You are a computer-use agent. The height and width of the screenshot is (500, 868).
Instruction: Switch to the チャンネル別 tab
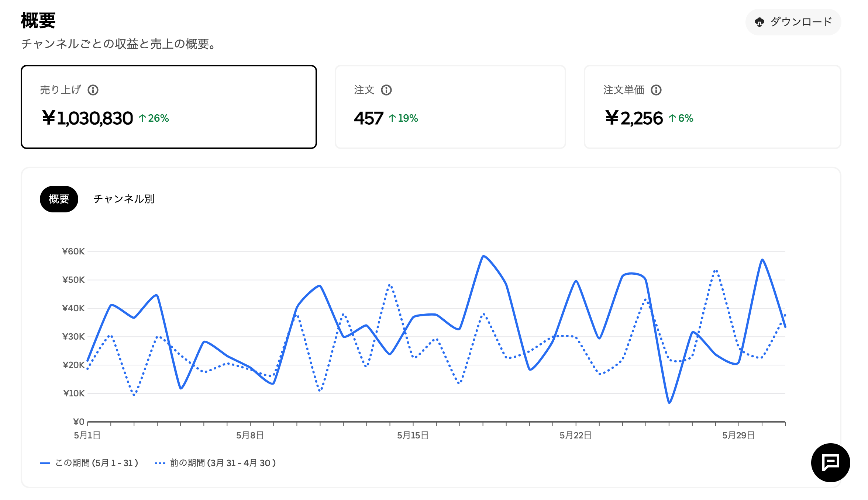click(x=124, y=199)
